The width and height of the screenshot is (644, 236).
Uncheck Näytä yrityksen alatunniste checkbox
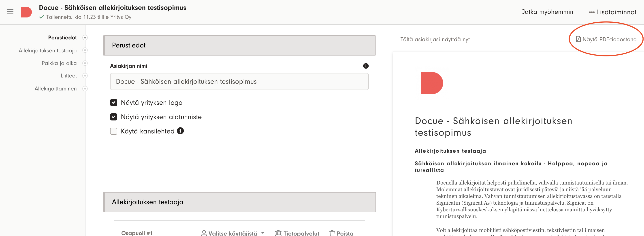114,117
